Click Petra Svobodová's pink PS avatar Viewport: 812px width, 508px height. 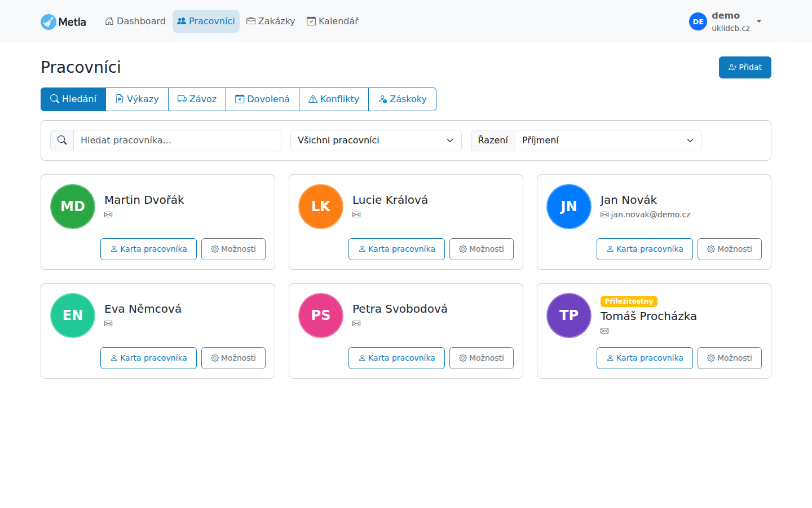pyautogui.click(x=321, y=316)
